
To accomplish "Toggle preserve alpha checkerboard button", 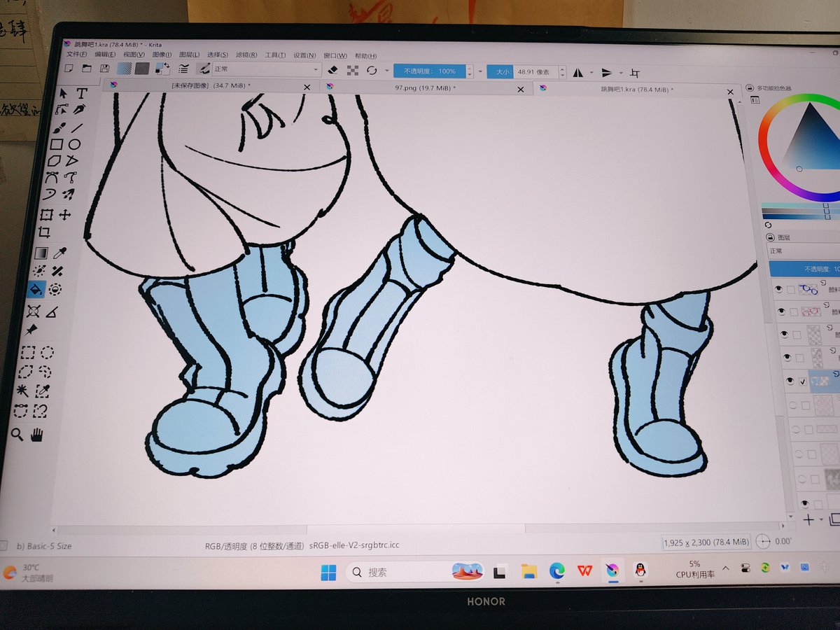I will 353,71.
